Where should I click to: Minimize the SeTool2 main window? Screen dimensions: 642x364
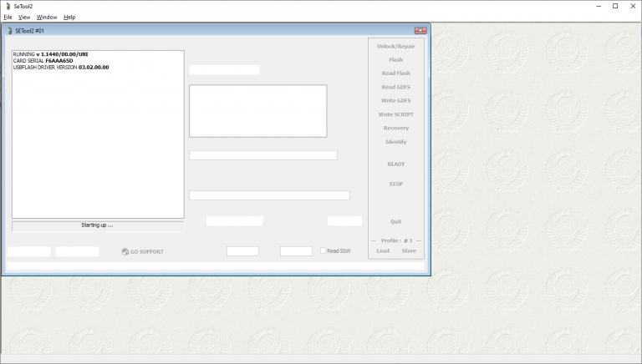click(x=599, y=6)
